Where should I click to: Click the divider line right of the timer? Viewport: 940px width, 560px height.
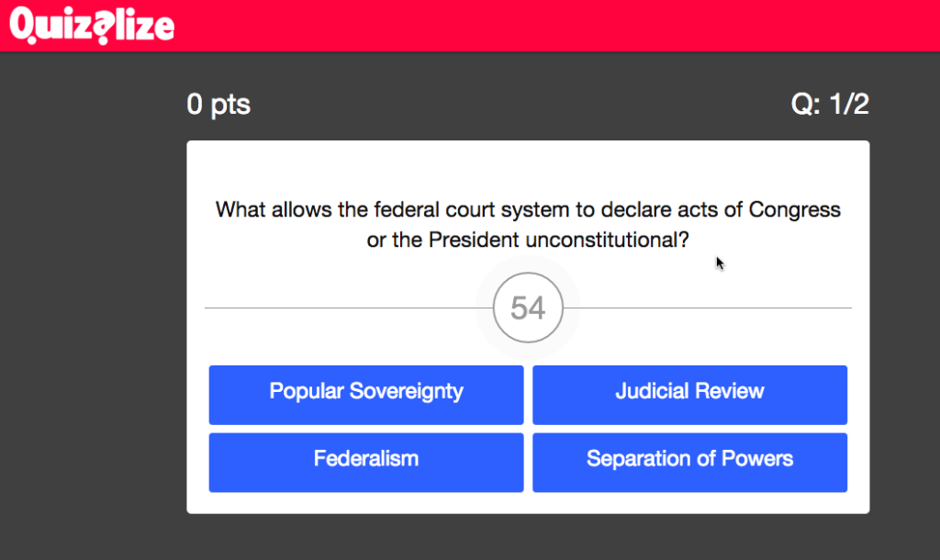click(x=708, y=308)
